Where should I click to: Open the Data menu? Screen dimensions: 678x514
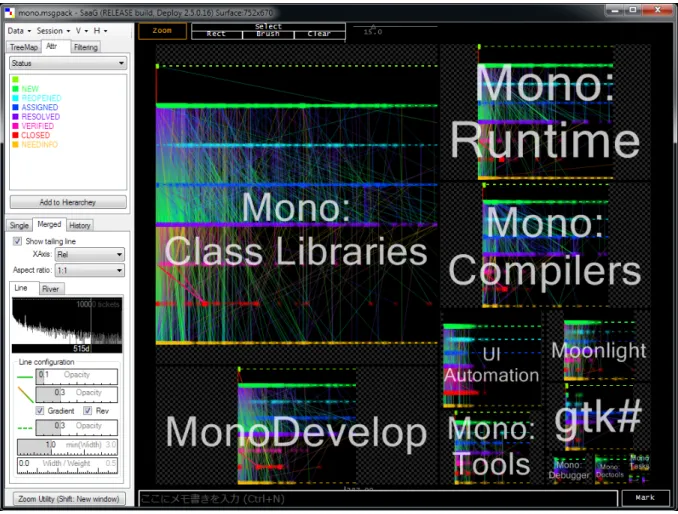pos(19,31)
